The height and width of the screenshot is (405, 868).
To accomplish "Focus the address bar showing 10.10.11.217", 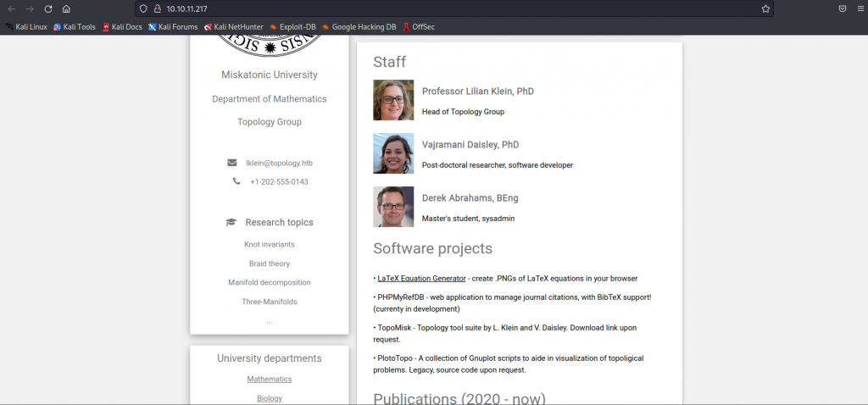I will point(424,8).
